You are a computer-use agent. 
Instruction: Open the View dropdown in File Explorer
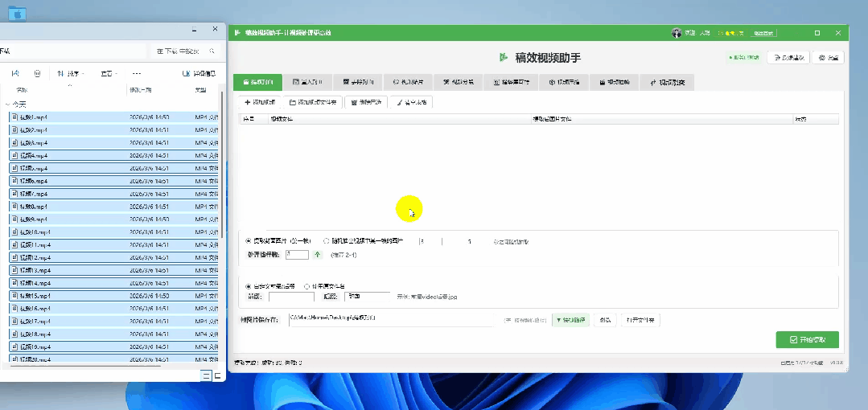[109, 73]
